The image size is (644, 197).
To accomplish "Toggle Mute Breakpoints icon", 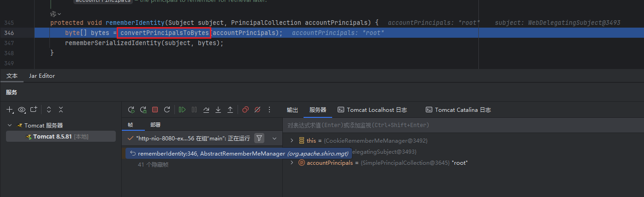I will pyautogui.click(x=257, y=110).
